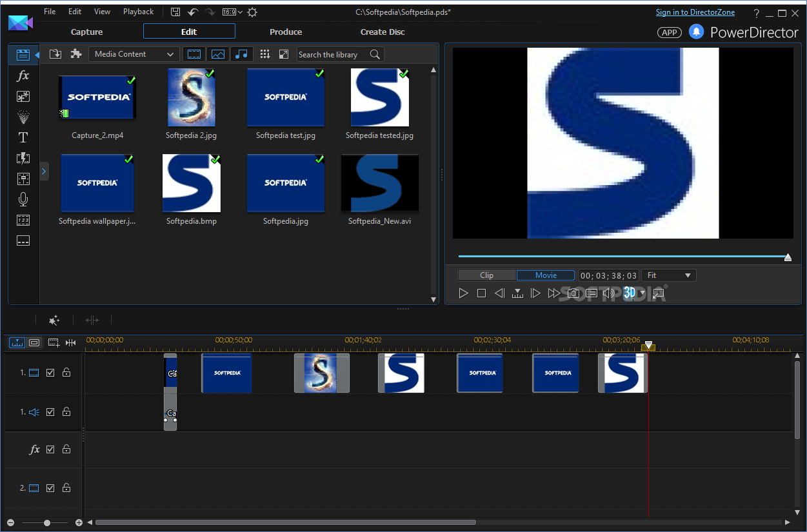Open the Title Room T icon
Screen dimensions: 807x532
(23, 137)
